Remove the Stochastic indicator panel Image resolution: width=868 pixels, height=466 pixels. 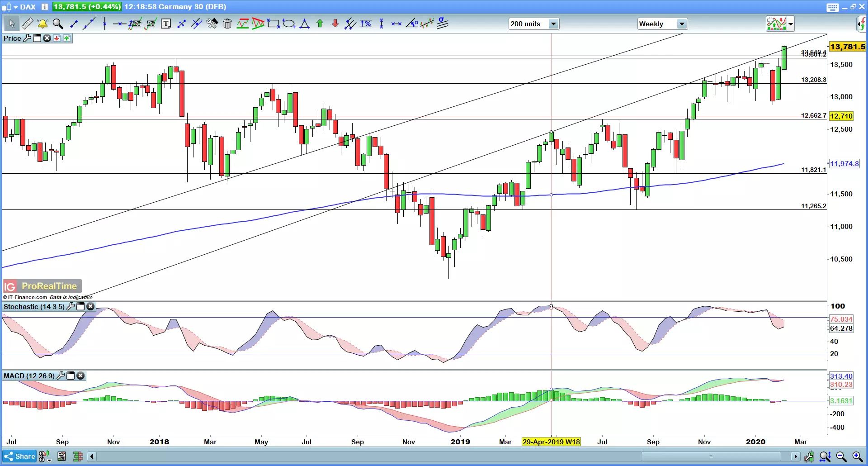[90, 307]
